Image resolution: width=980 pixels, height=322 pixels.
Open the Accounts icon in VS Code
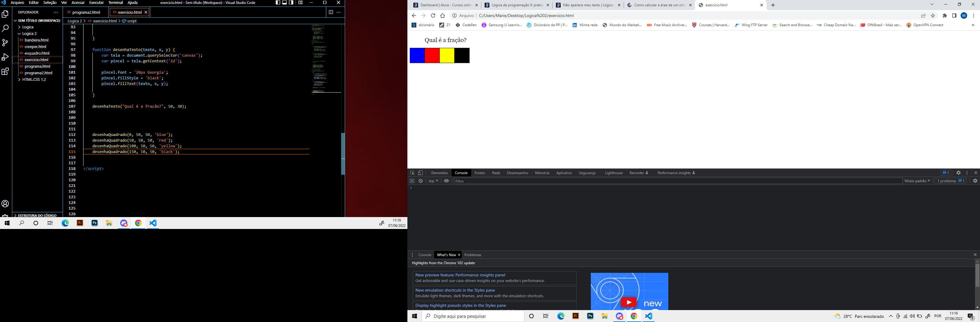pyautogui.click(x=5, y=204)
